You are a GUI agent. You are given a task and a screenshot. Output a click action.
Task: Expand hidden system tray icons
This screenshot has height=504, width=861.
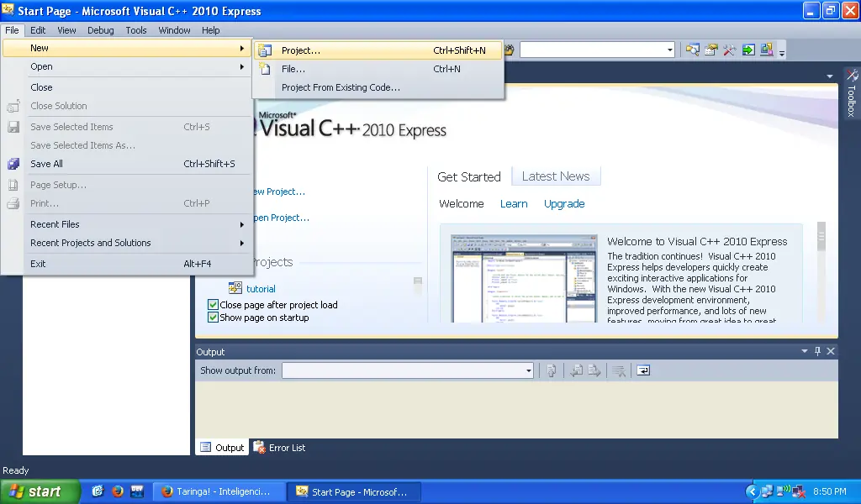tap(752, 491)
